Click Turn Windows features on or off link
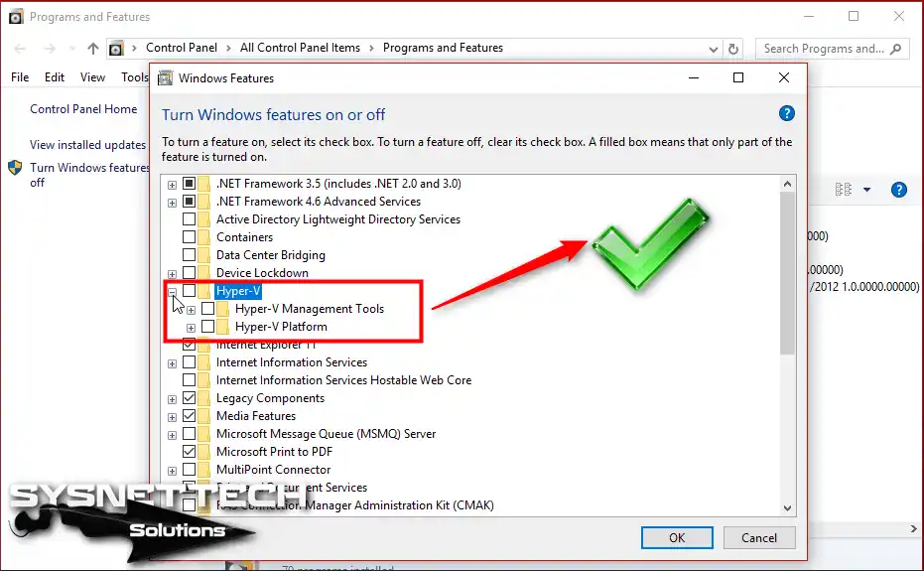Viewport: 924px width, 571px height. coord(89,175)
